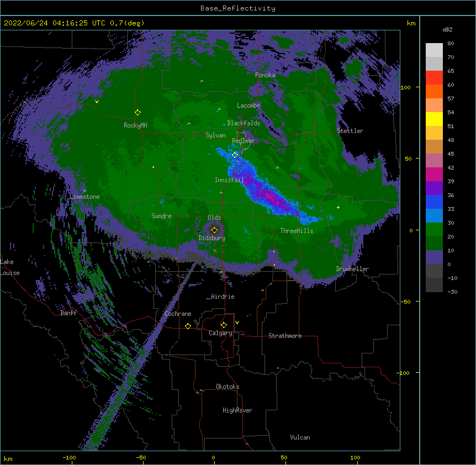This screenshot has width=476, height=465.
Task: Click the Blackfalds city label
Action: click(244, 123)
